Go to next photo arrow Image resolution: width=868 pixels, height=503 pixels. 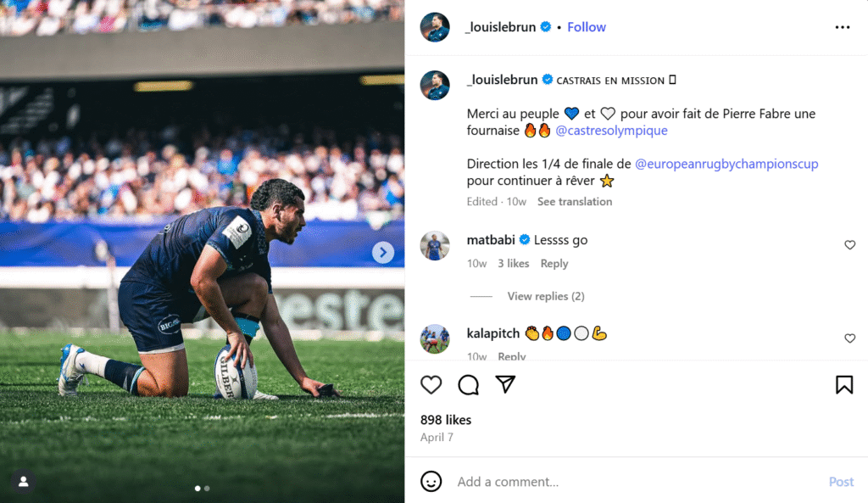pyautogui.click(x=383, y=252)
